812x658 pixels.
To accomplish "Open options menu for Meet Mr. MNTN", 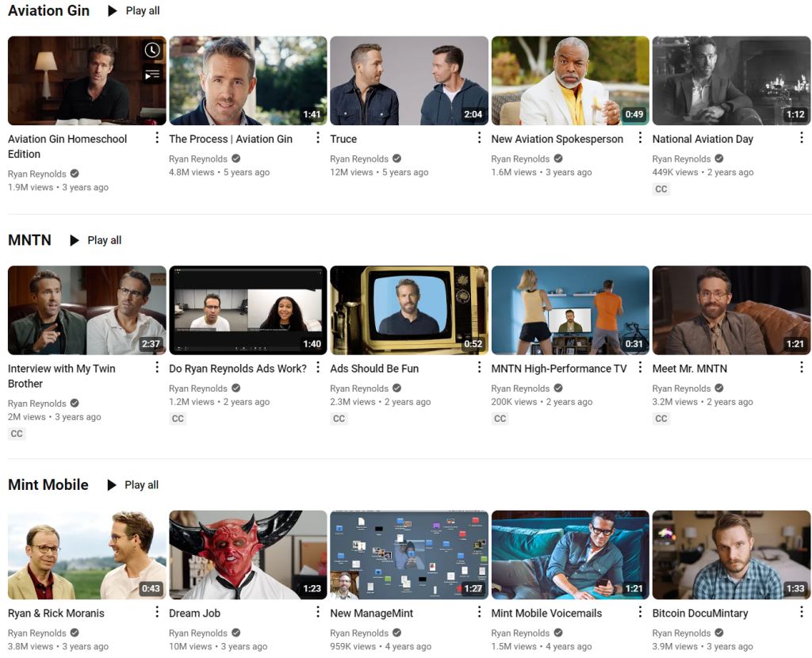I will coord(801,368).
